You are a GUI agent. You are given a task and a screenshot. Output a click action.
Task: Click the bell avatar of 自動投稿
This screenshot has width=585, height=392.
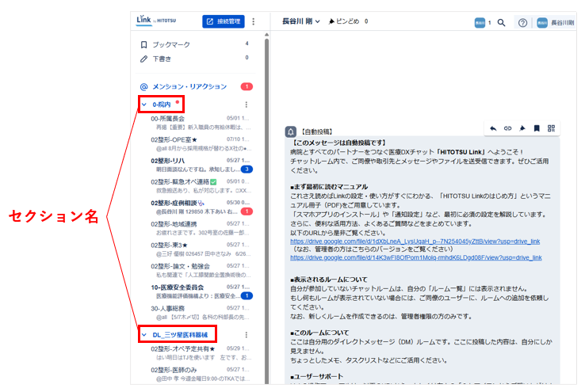pos(291,131)
